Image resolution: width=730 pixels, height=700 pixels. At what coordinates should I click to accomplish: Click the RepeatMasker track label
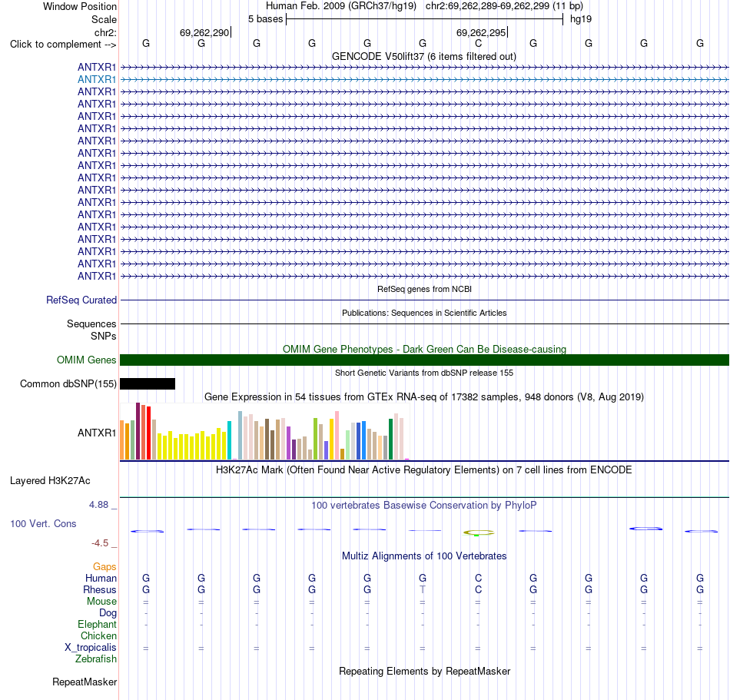tap(85, 682)
